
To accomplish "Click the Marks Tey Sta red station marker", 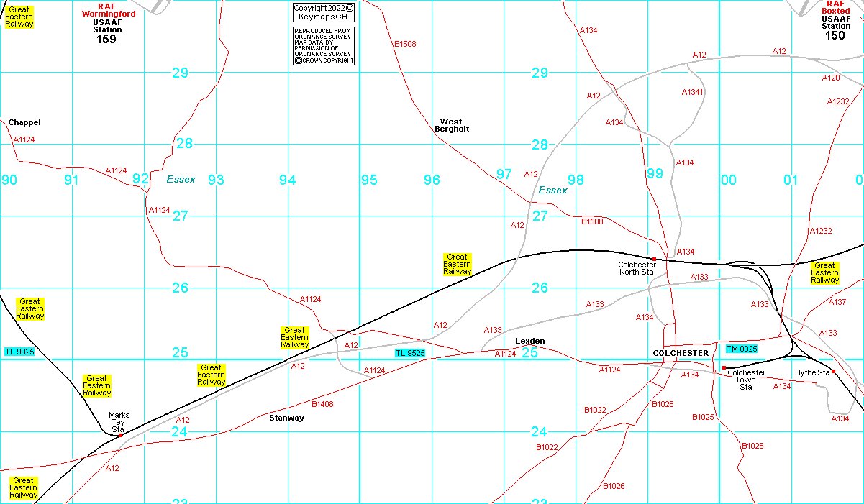I will [120, 435].
